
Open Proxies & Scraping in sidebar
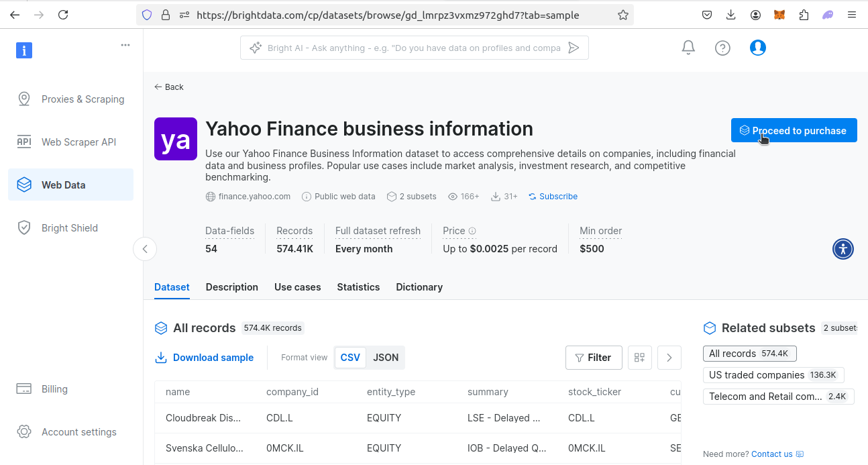coord(83,99)
